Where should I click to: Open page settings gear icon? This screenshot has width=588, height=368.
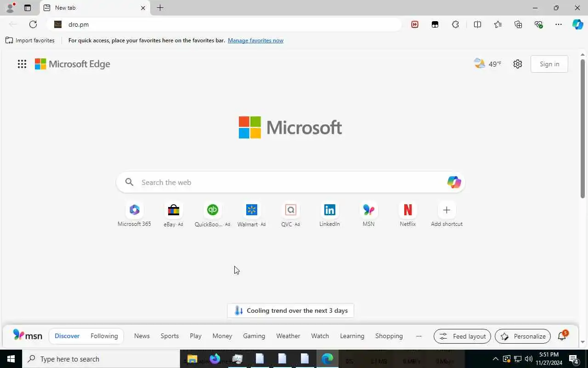(x=518, y=64)
